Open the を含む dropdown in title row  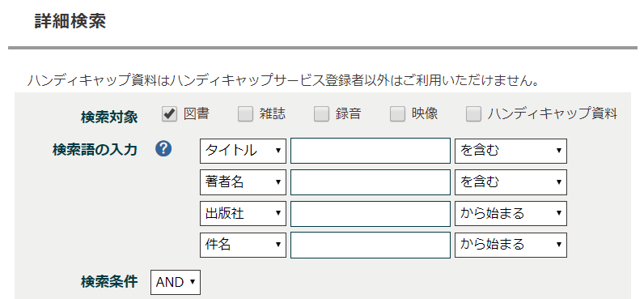point(511,151)
